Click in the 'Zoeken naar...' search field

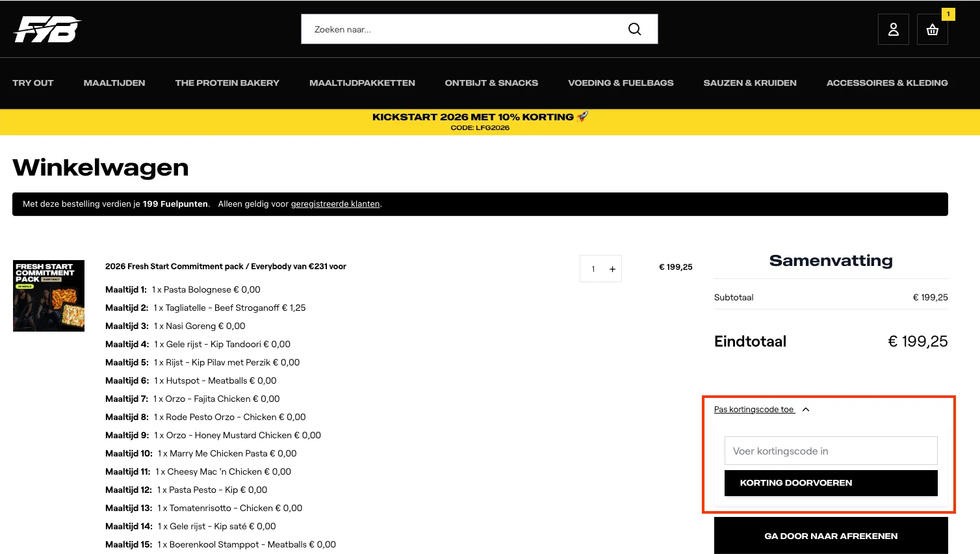coord(461,29)
